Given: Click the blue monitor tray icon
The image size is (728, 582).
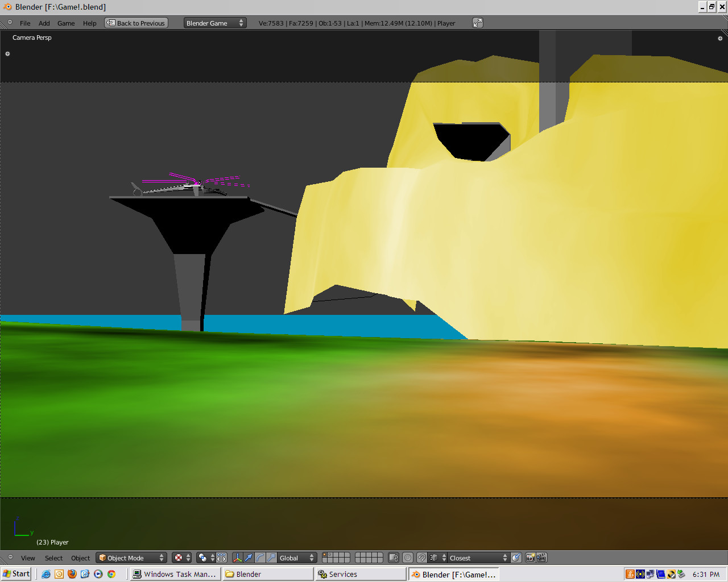Looking at the screenshot, I should [x=661, y=574].
